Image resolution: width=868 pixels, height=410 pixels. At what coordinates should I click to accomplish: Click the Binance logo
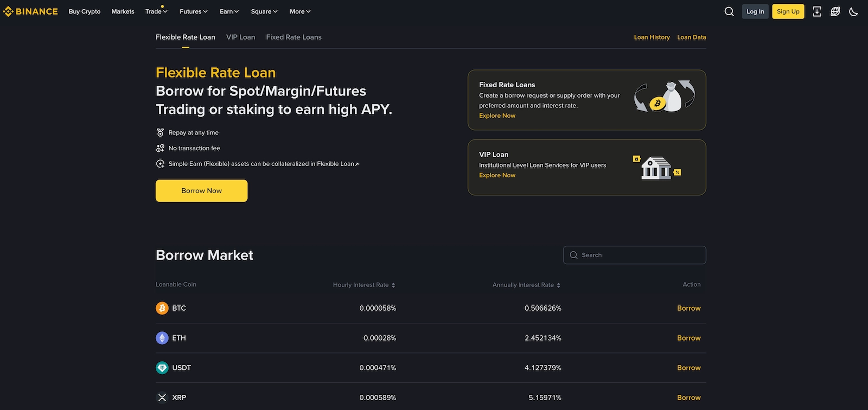[30, 11]
